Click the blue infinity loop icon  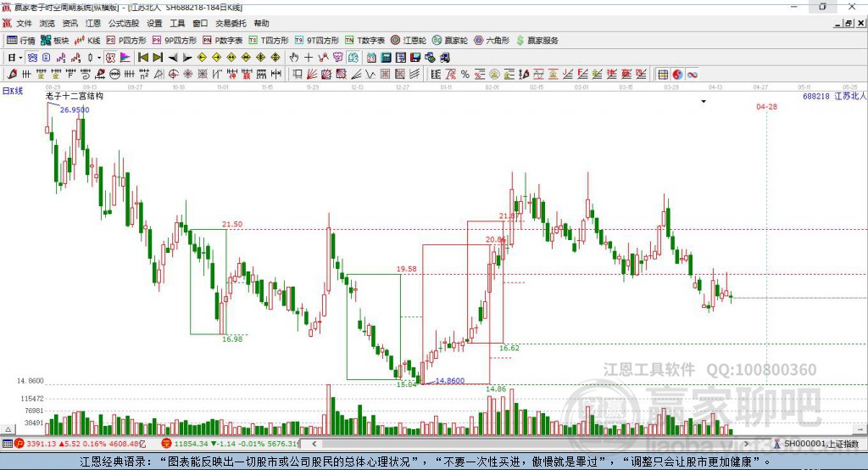tap(693, 75)
